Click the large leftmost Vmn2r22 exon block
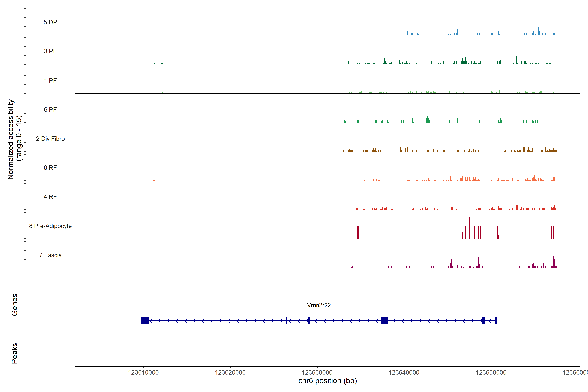The width and height of the screenshot is (588, 392). coord(145,320)
